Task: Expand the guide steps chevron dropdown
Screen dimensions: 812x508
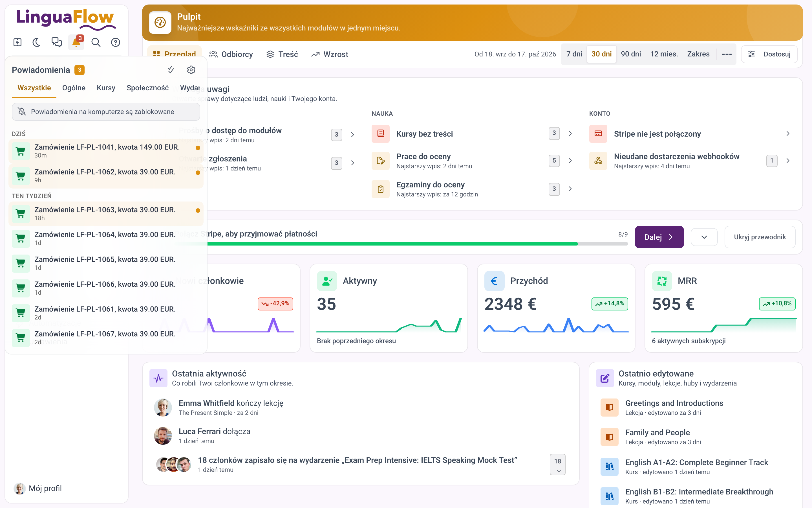Action: click(x=704, y=237)
